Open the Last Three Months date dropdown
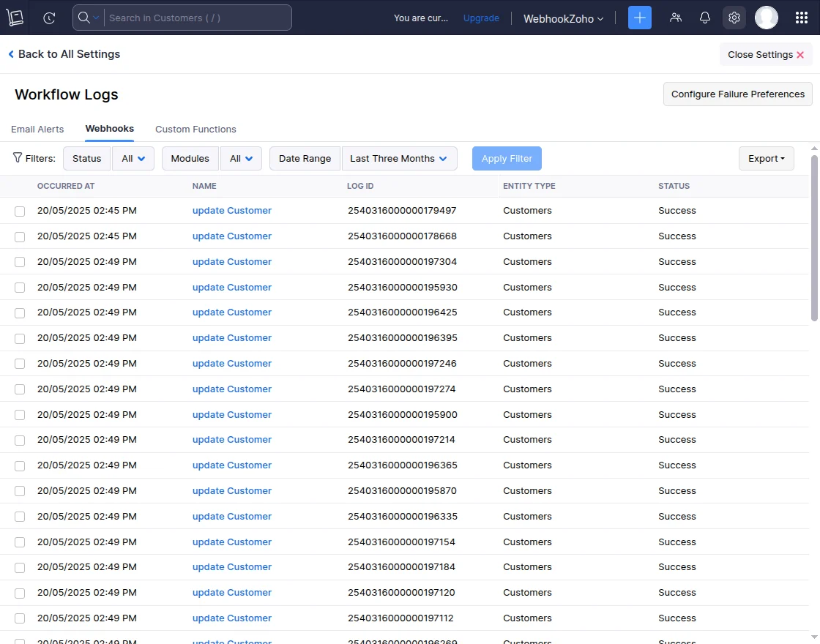The image size is (820, 644). pyautogui.click(x=399, y=158)
